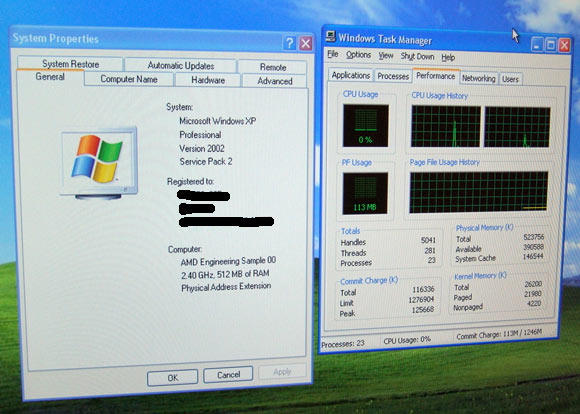
Task: Click the text Service Pack 2
Action: click(x=206, y=162)
